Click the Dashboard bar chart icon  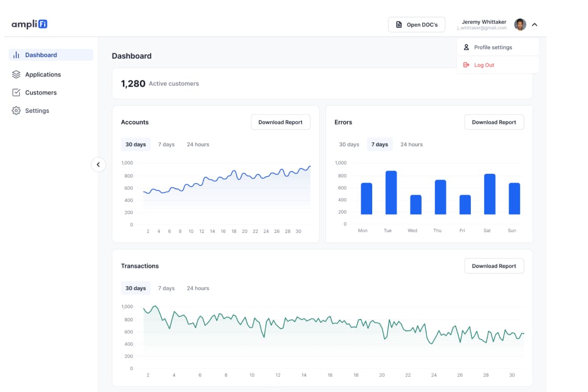click(x=16, y=55)
